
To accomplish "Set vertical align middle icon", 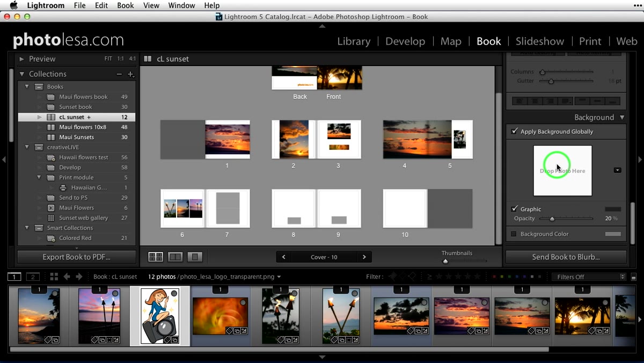I will click(597, 101).
